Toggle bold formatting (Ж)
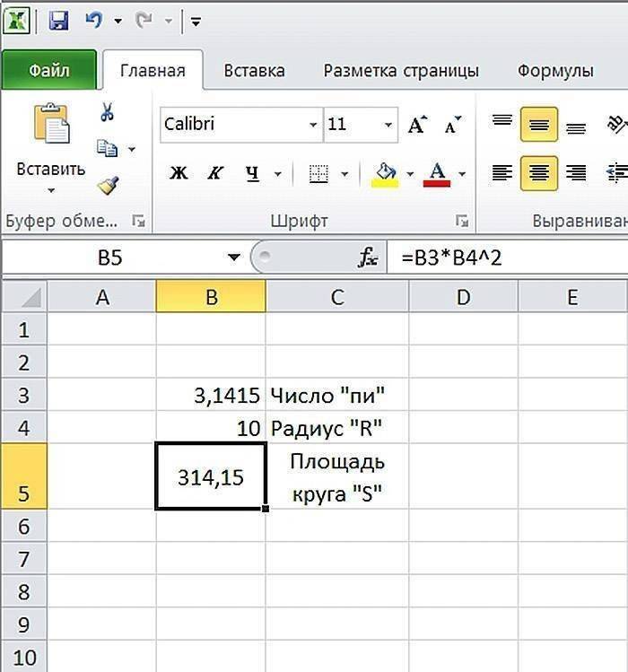This screenshot has height=672, width=628. coord(179,173)
